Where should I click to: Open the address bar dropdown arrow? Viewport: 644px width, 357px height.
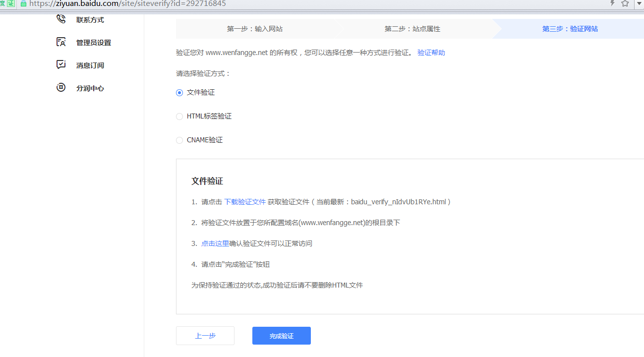click(639, 3)
